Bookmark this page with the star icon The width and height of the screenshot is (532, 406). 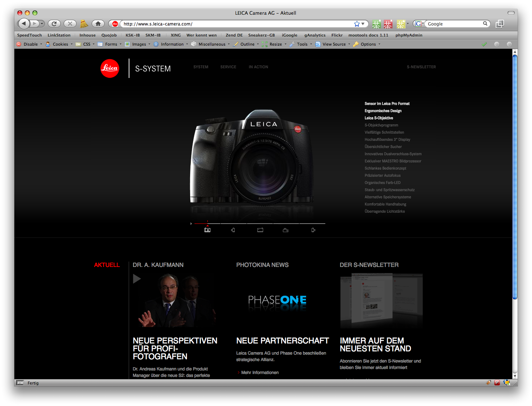click(357, 24)
